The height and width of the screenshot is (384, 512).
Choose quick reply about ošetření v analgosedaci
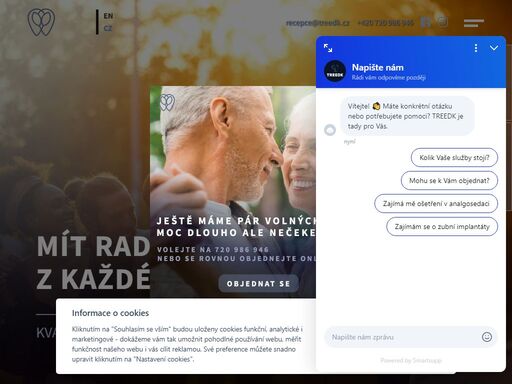[436, 204]
